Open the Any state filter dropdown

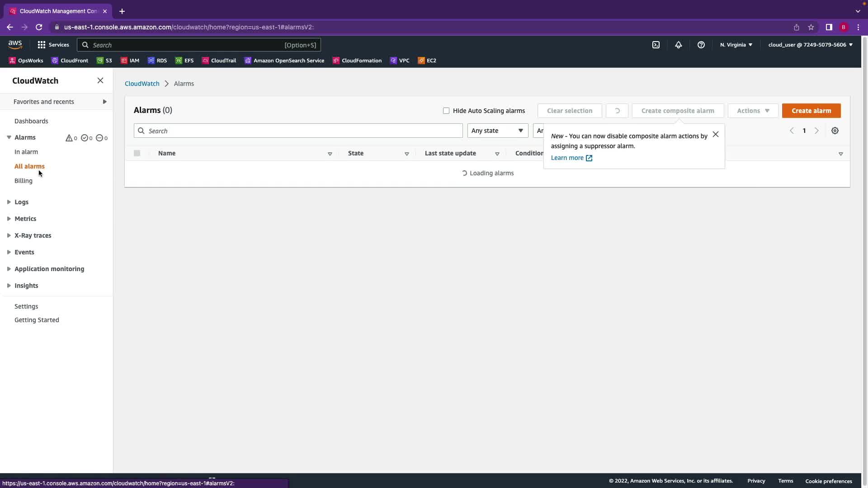point(497,131)
